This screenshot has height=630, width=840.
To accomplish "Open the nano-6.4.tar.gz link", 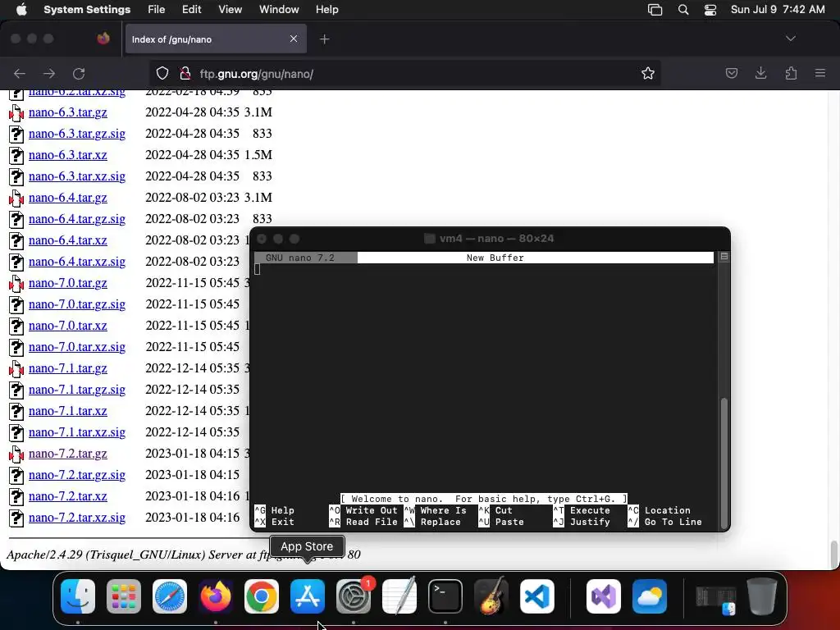I will [68, 198].
